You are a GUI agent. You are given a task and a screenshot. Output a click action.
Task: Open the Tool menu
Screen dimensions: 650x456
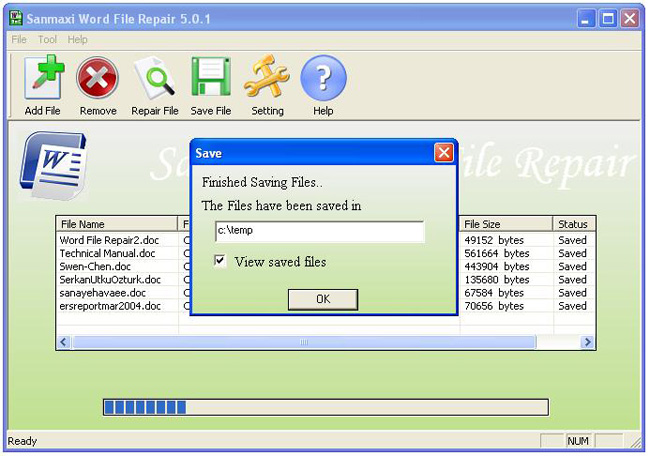tap(47, 39)
